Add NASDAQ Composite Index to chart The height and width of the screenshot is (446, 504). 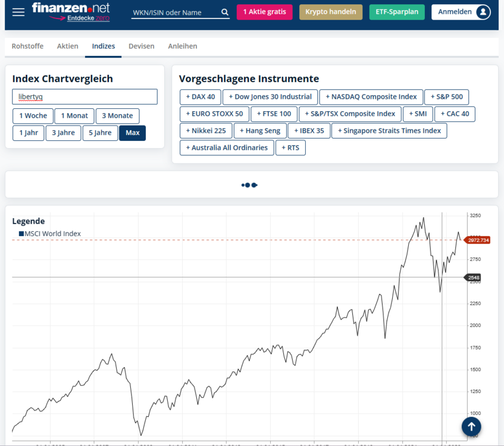(371, 97)
